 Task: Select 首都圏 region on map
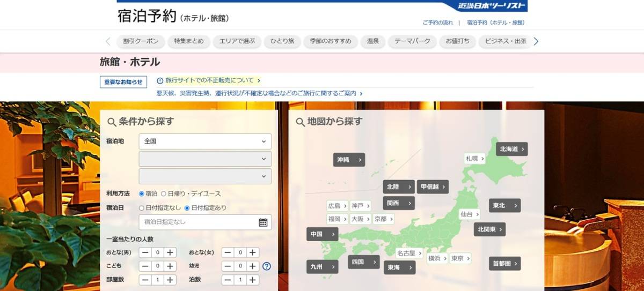pos(504,264)
